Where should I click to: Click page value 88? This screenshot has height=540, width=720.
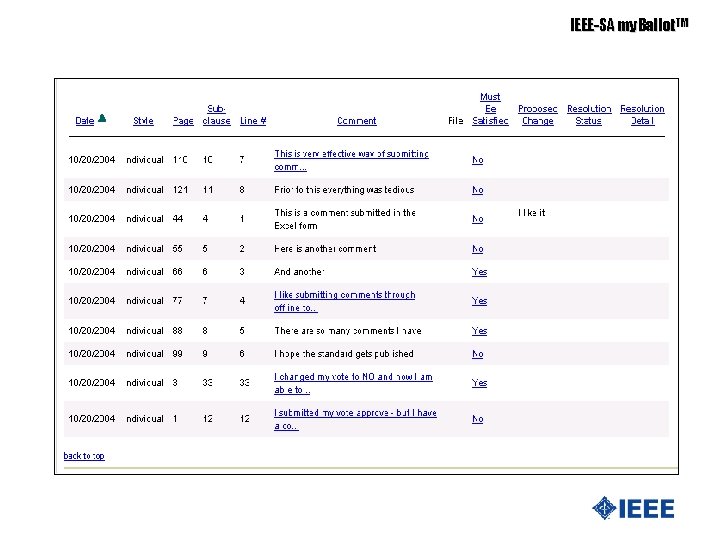tap(178, 331)
